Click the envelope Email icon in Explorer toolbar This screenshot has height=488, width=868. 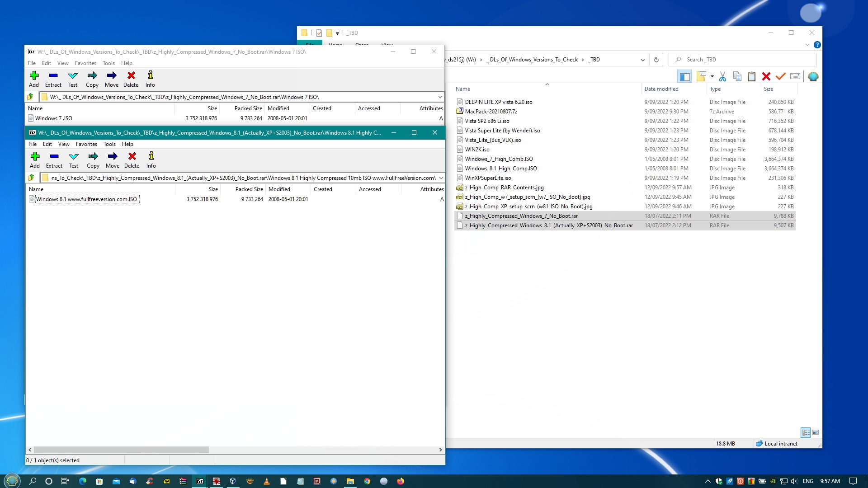(795, 76)
